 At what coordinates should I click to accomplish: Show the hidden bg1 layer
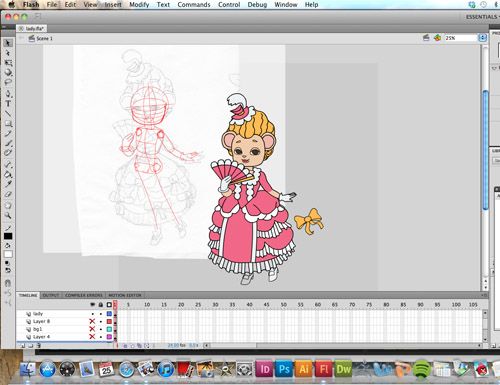92,329
